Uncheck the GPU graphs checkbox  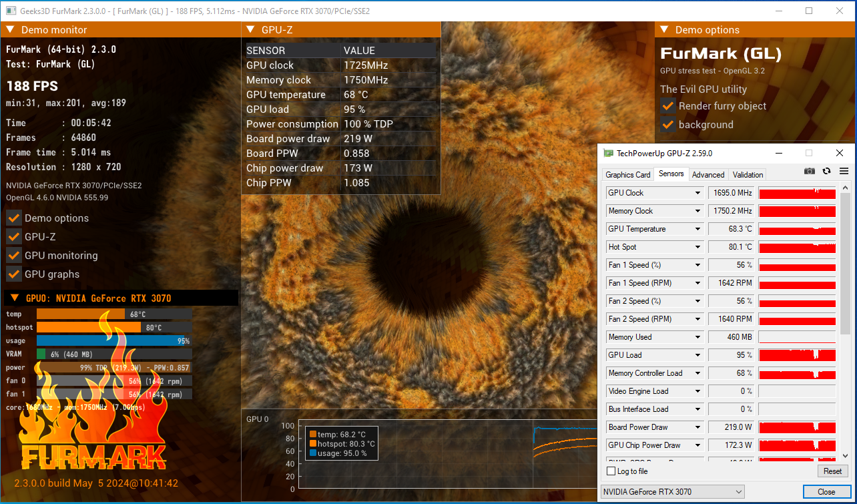coord(13,274)
